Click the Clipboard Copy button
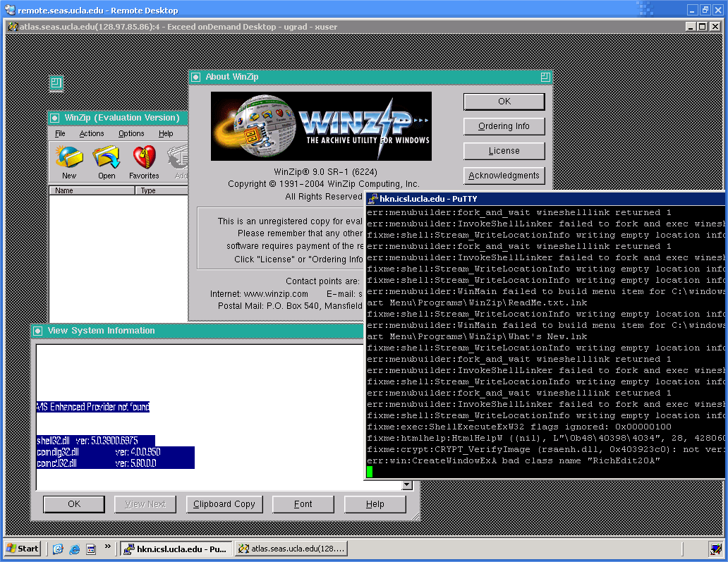 tap(224, 504)
